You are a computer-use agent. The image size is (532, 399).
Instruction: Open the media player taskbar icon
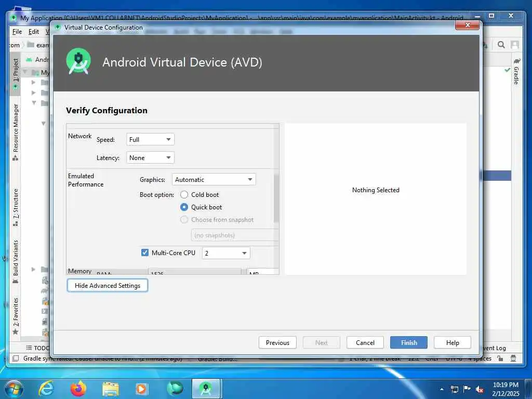(141, 389)
